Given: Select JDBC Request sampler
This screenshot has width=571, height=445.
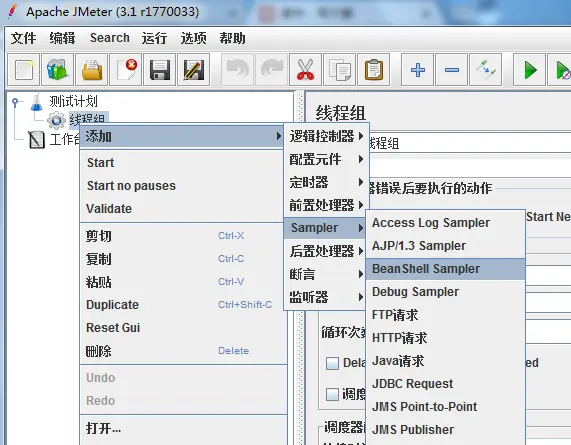Looking at the screenshot, I should [445, 384].
